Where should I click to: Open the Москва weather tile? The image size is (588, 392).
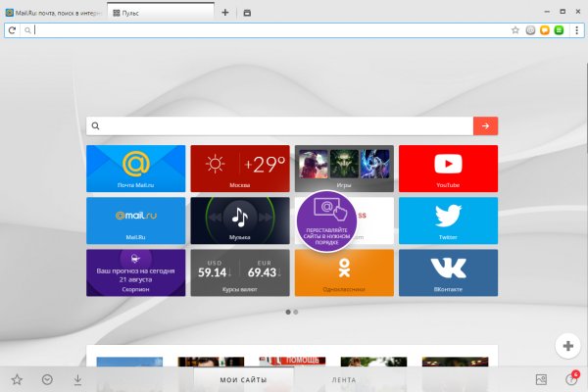point(239,168)
